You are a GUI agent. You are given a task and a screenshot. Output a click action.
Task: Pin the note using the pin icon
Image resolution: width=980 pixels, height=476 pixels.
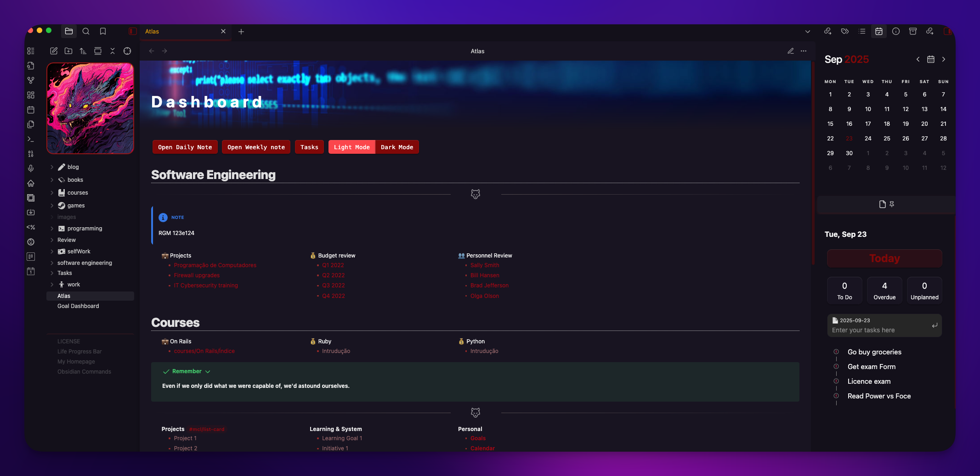pos(892,204)
